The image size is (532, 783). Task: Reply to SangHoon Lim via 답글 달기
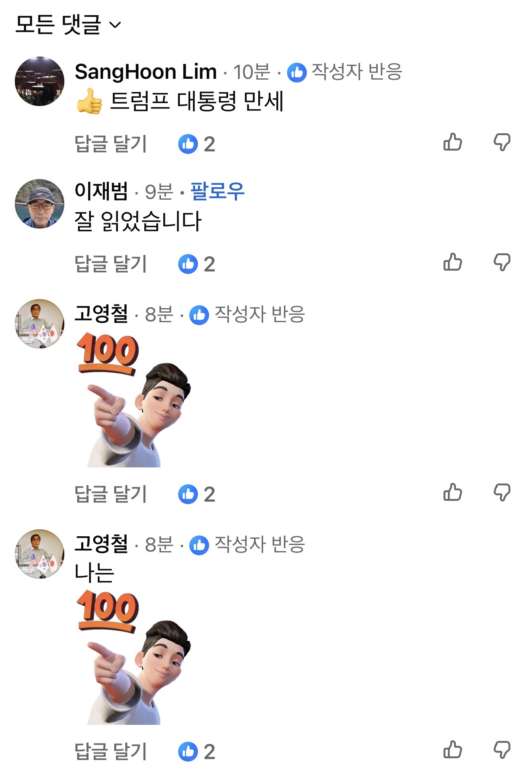click(111, 144)
